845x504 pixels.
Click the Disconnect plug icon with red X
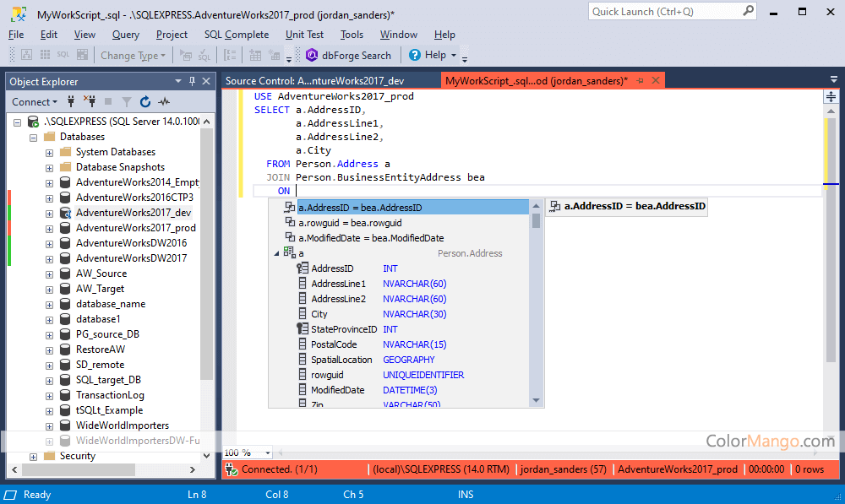[x=90, y=101]
